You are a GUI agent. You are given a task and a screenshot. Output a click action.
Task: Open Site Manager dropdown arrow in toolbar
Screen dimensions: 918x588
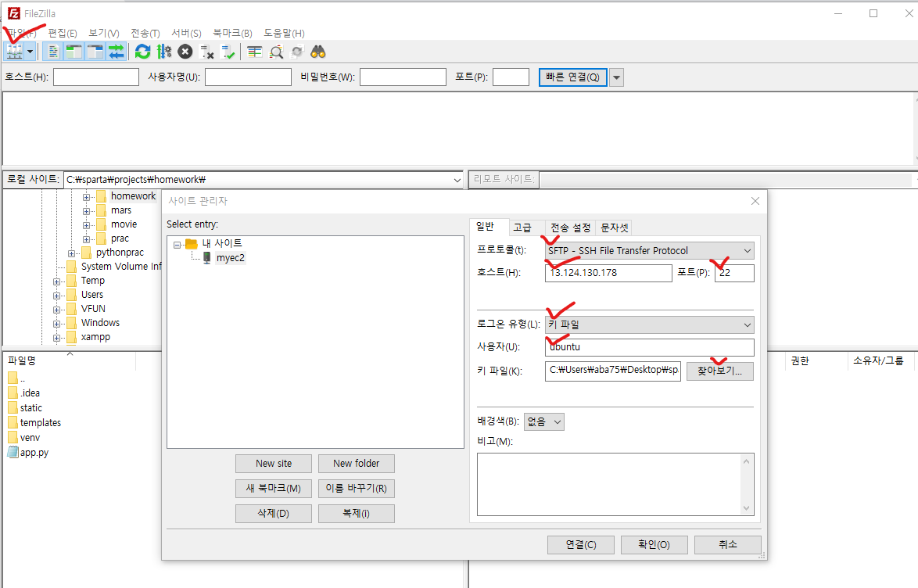point(30,52)
